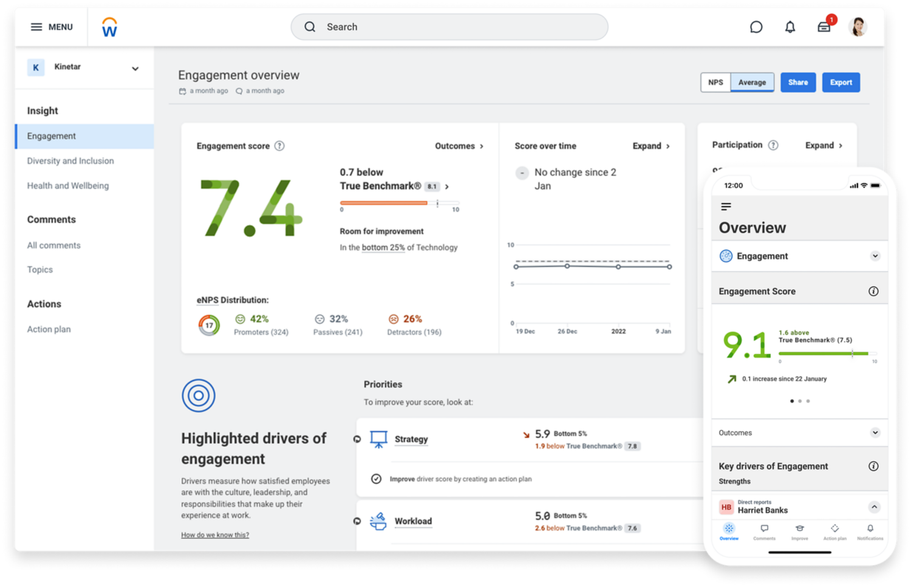Viewport: 911px width, 588px height.
Task: Expand the Outcomes section on mobile
Action: click(x=875, y=432)
